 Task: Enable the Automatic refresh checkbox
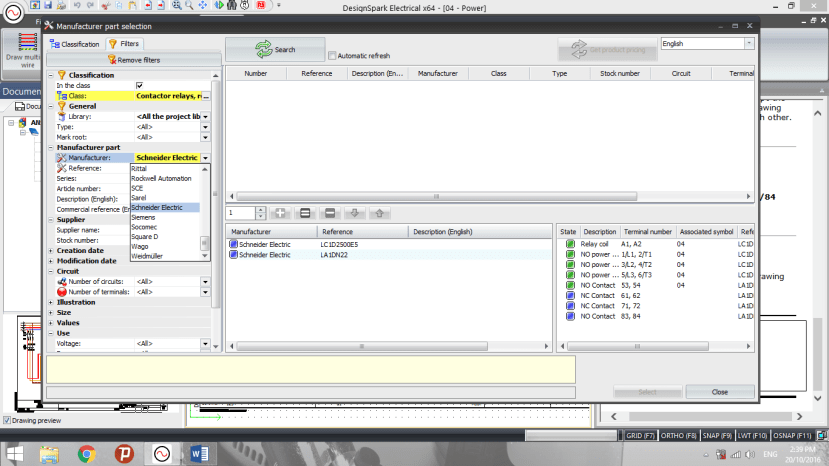332,56
